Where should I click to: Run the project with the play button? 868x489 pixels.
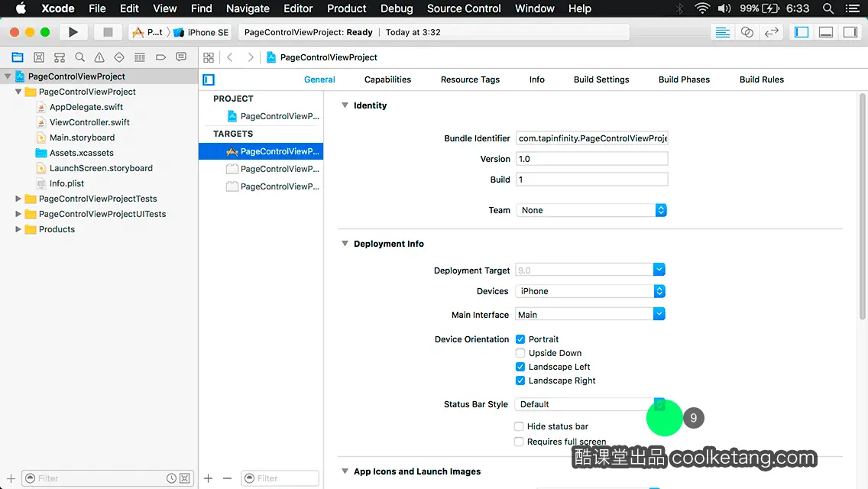point(73,32)
